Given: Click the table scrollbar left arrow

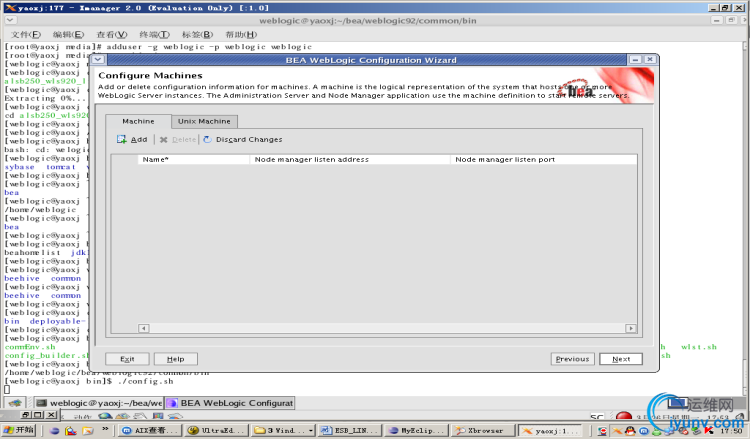Looking at the screenshot, I should pos(143,328).
